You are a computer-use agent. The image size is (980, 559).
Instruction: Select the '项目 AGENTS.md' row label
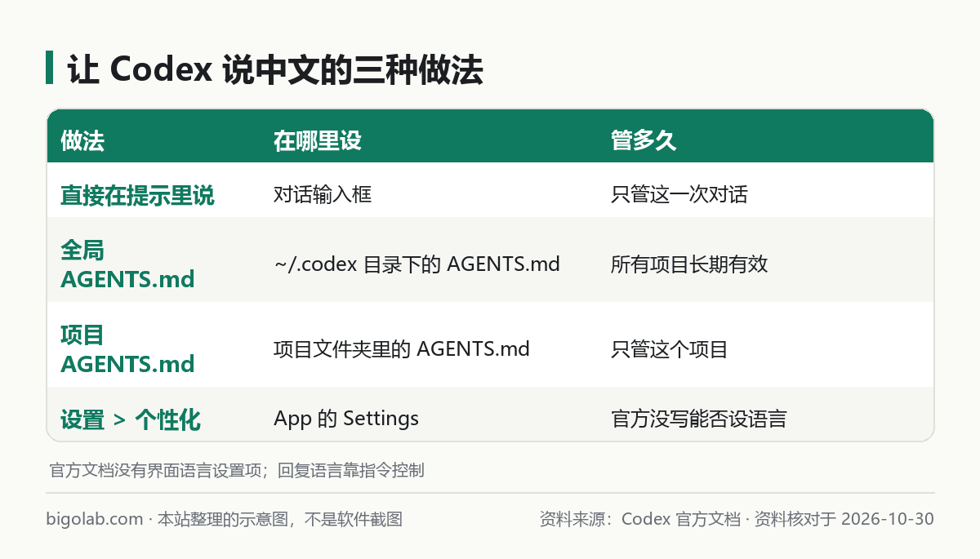127,349
